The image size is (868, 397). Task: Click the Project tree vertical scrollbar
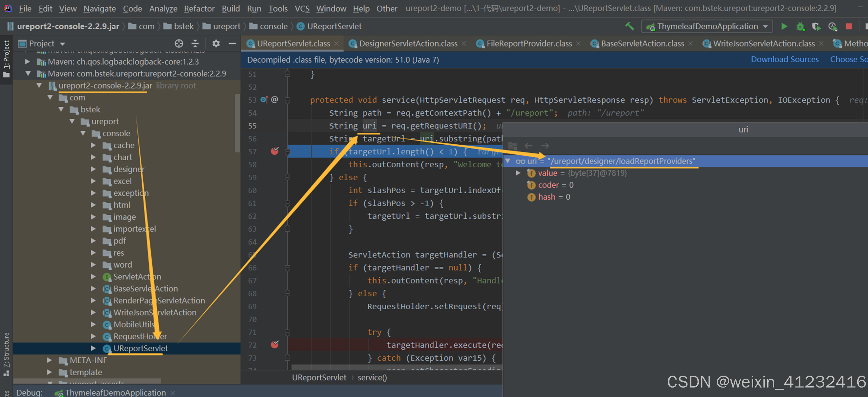(x=237, y=123)
